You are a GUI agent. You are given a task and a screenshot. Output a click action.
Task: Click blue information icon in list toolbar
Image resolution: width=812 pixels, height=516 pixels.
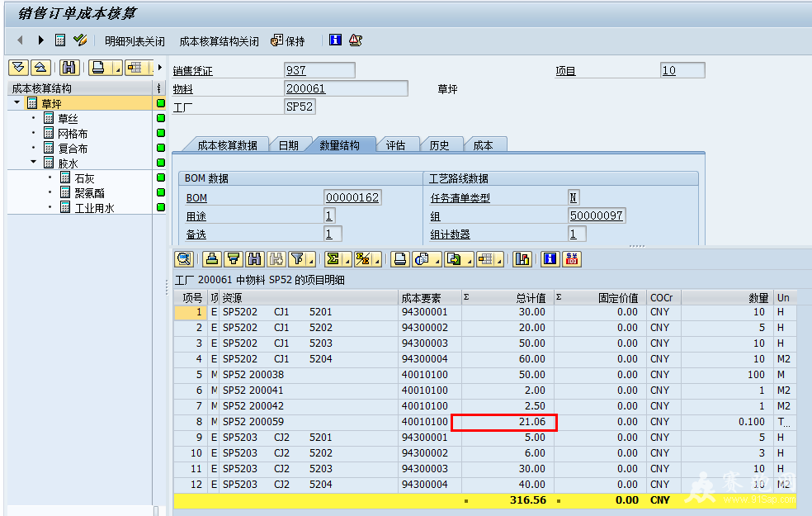(x=550, y=258)
